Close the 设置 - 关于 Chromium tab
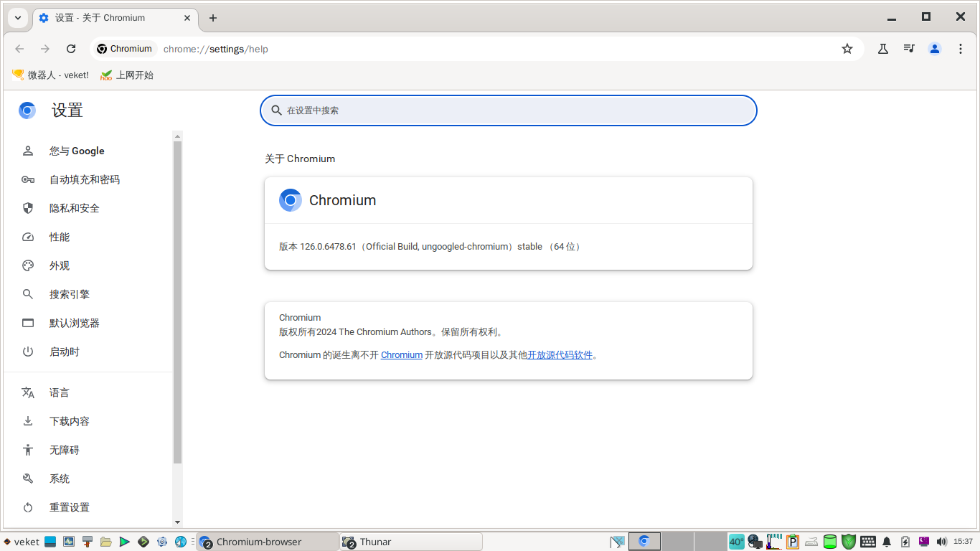The image size is (980, 551). click(x=187, y=18)
